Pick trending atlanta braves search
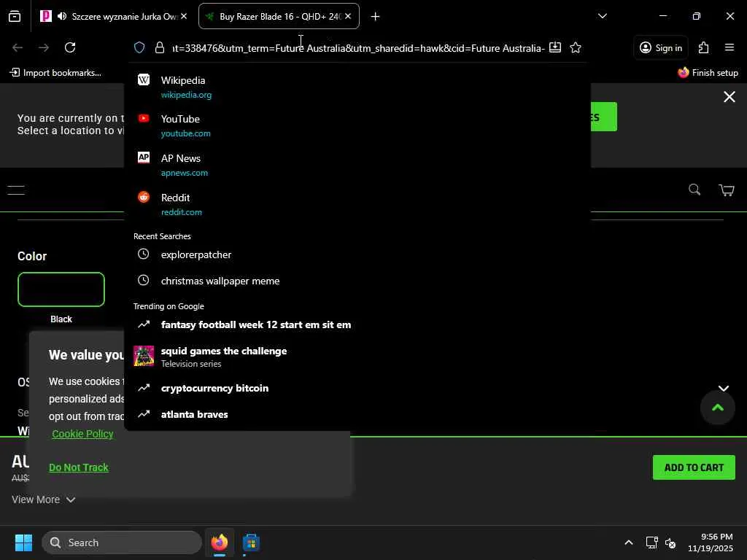Screen dimensions: 747x560 pos(357,414)
